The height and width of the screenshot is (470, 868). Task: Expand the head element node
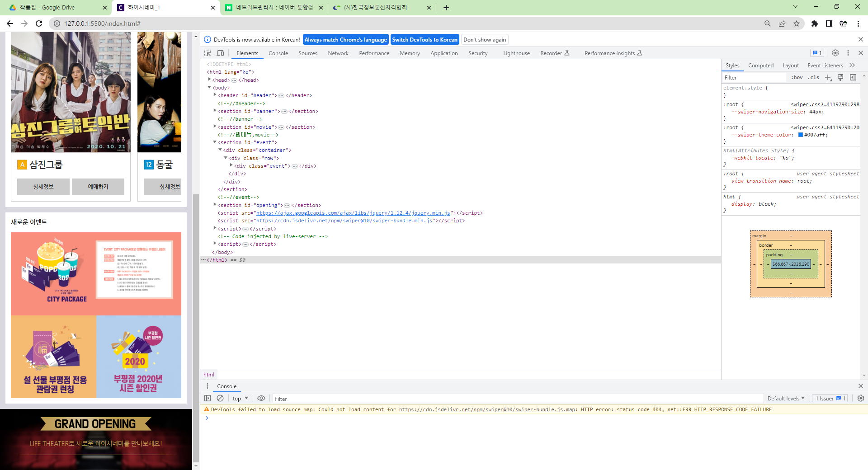(209, 80)
